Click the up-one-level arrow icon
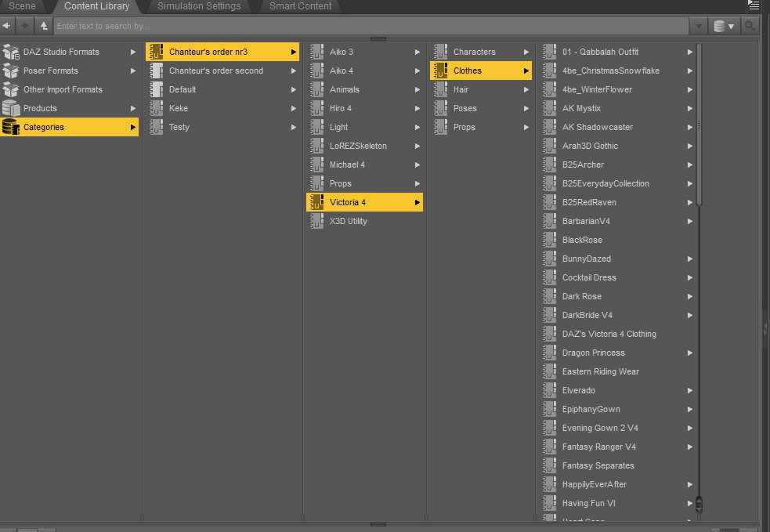This screenshot has height=532, width=770. click(44, 26)
